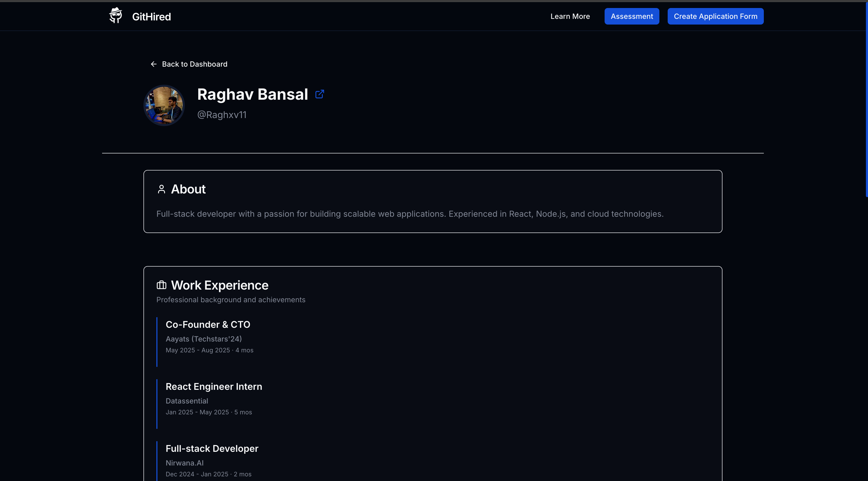Click the Work Experience briefcase icon
Viewport: 868px width, 481px height.
click(x=161, y=285)
